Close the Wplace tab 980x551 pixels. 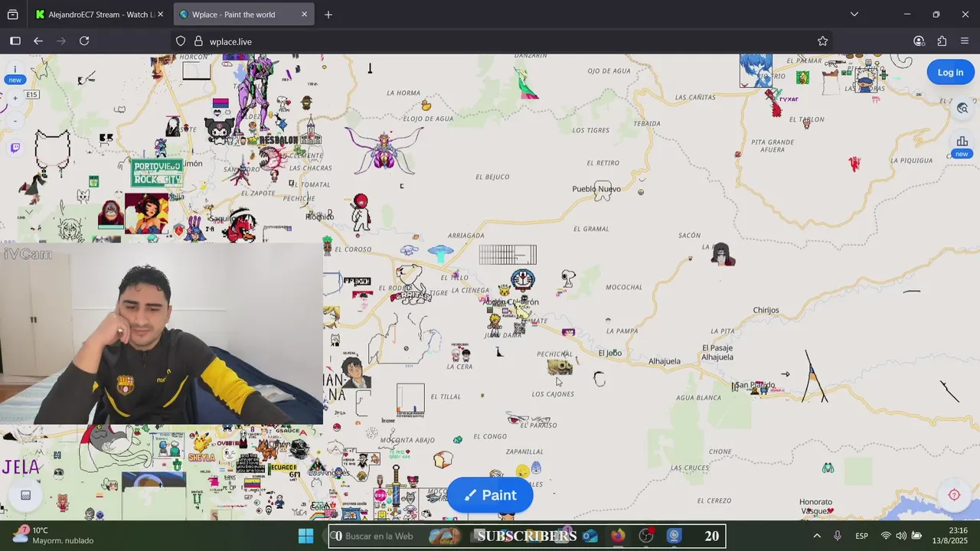[x=304, y=15]
